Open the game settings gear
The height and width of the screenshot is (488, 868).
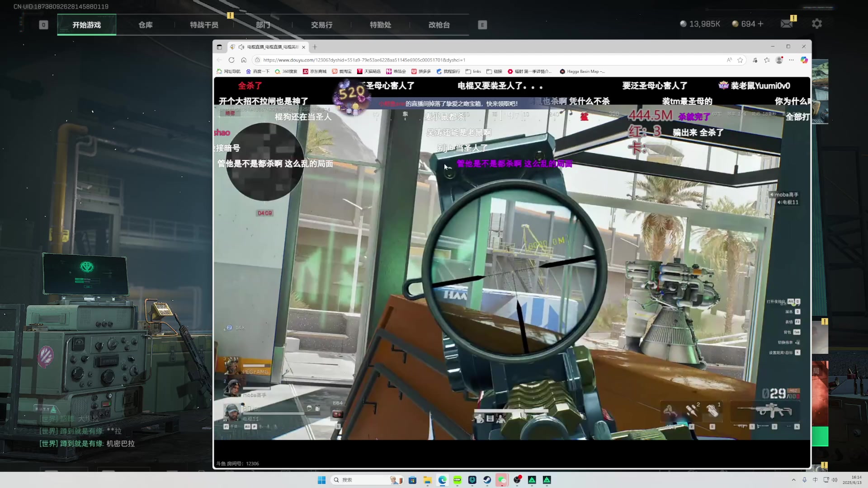click(x=816, y=23)
